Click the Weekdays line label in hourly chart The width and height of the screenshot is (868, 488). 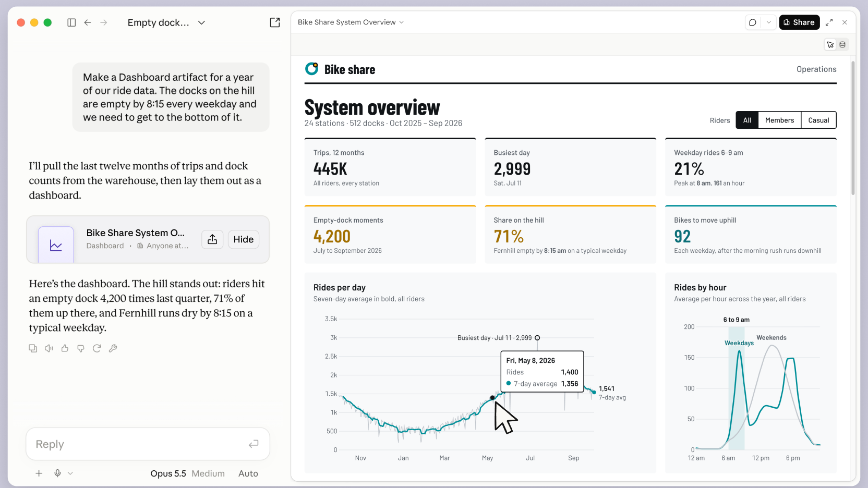pos(739,343)
